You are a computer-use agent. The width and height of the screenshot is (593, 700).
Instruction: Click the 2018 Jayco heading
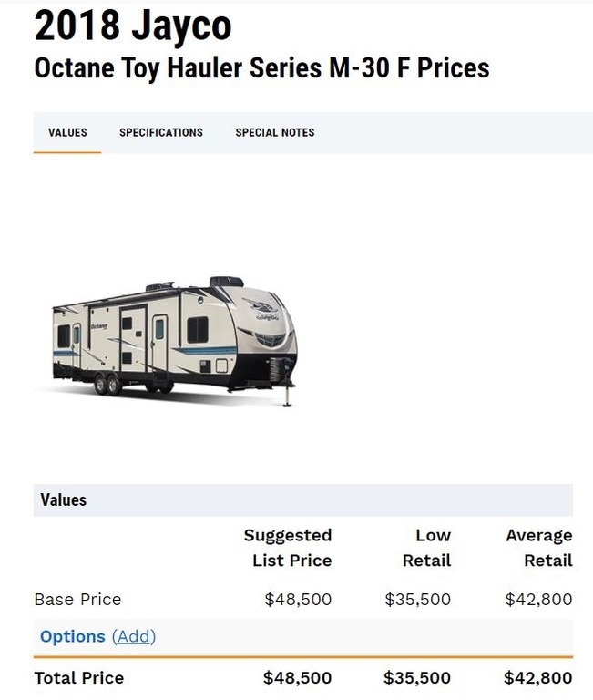pos(133,26)
